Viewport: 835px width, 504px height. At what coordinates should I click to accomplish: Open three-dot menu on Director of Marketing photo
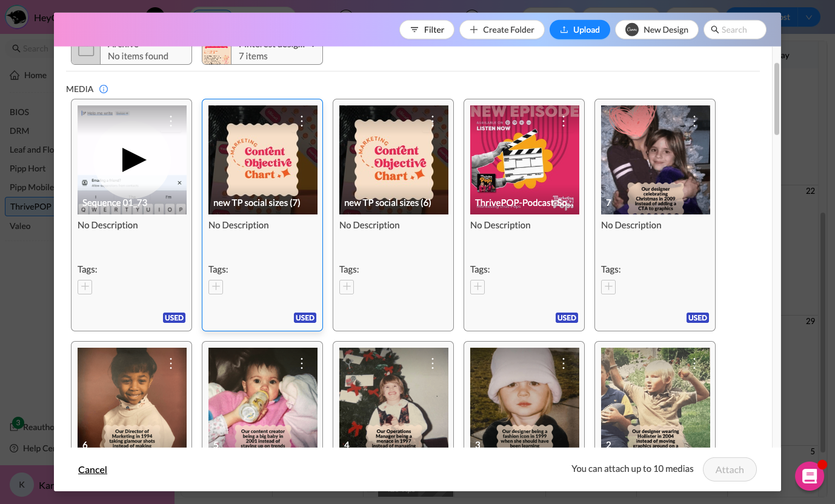click(x=171, y=363)
